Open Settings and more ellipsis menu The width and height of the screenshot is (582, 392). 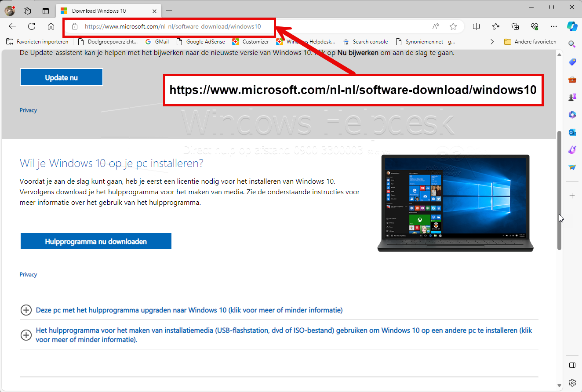(x=554, y=26)
